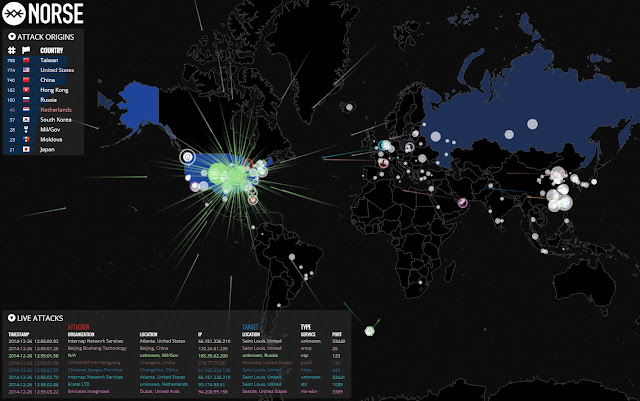This screenshot has width=640, height=401.
Task: Click the green marker in southern Atlantic Ocean
Action: (369, 331)
